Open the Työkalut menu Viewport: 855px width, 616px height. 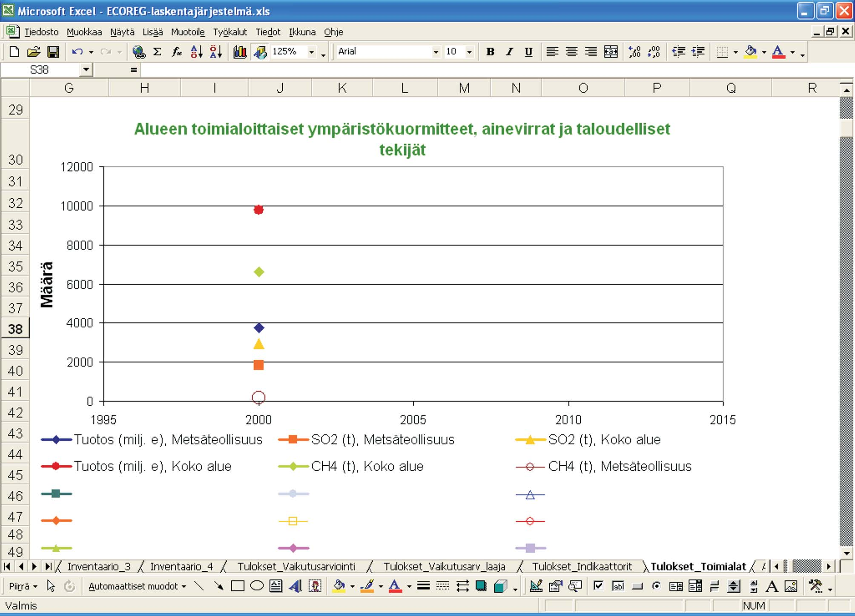(x=230, y=32)
